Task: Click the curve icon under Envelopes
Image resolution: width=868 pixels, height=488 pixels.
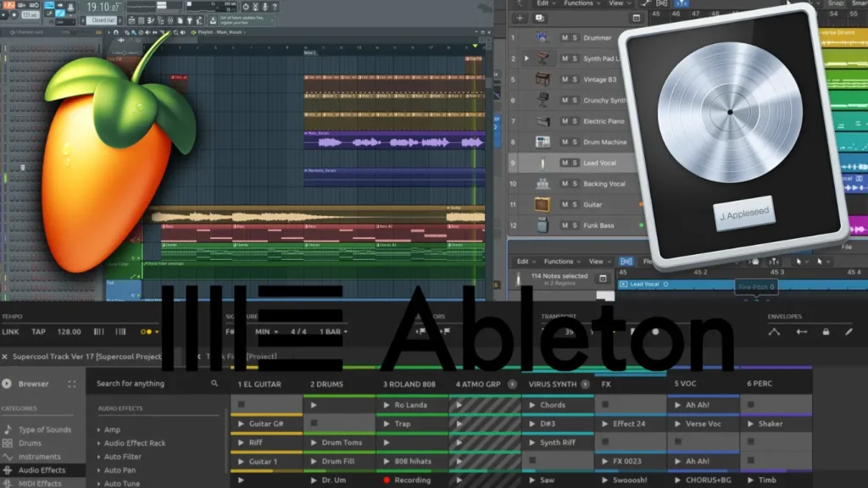Action: coord(774,331)
